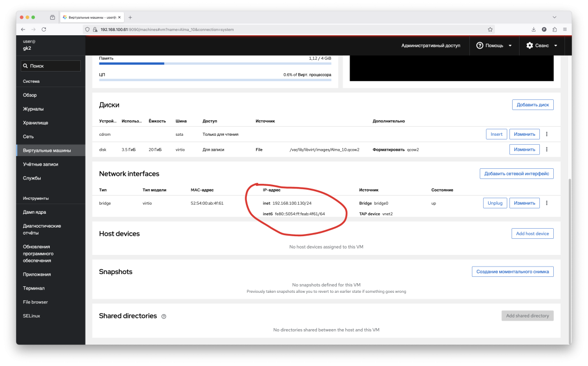The image size is (588, 366).
Task: Open the Помощь help dropdown
Action: (x=494, y=46)
